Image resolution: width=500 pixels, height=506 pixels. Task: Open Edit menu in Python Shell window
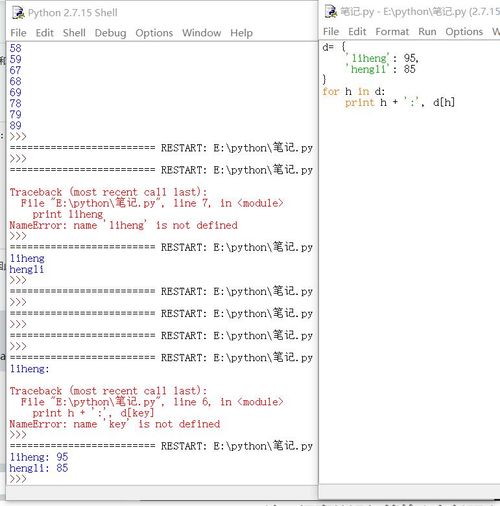point(45,33)
